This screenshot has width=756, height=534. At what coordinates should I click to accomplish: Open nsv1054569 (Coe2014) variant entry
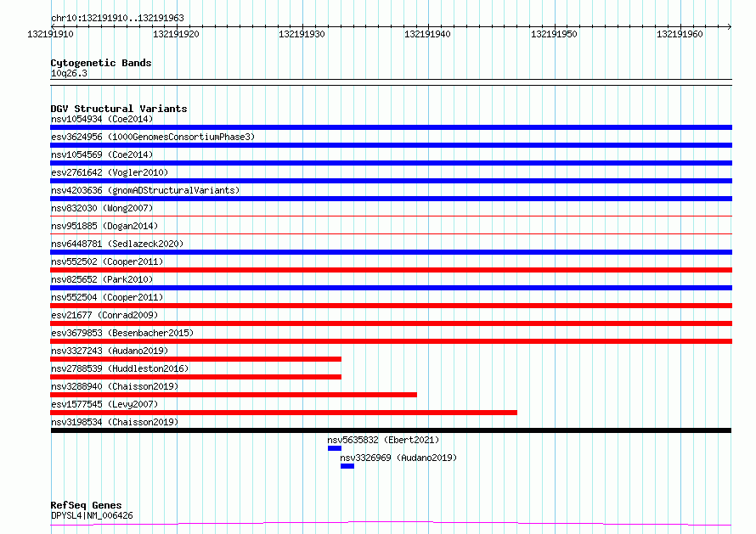tap(102, 155)
